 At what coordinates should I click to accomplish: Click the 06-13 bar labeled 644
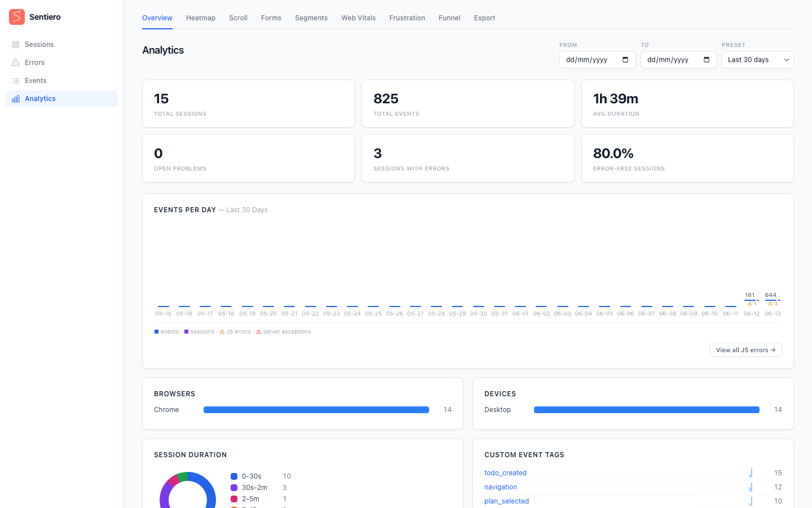(x=771, y=300)
